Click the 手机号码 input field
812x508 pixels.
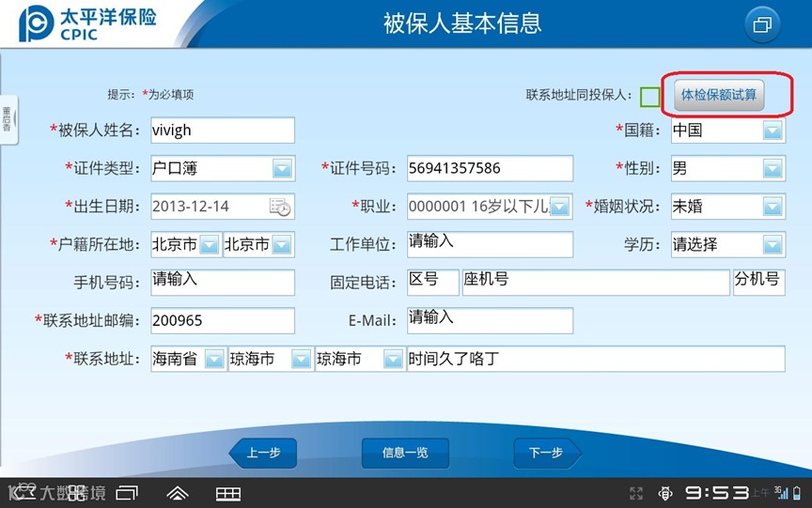(x=223, y=283)
